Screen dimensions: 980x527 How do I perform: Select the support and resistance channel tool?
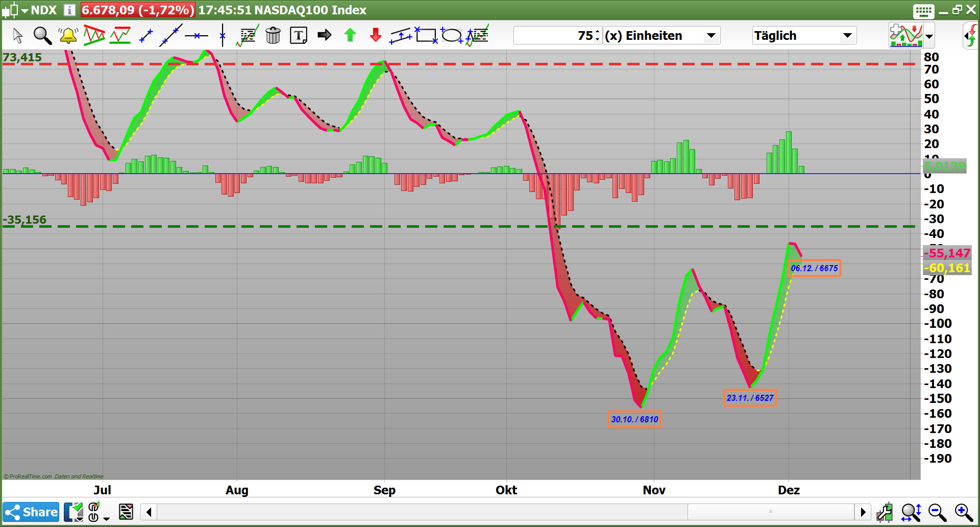[120, 35]
